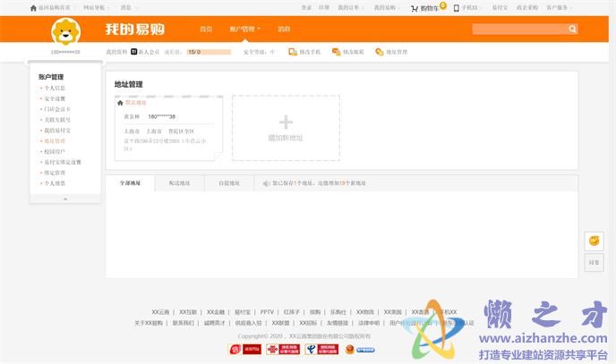Expand the 账户管理 dropdown in orange navbar
The height and width of the screenshot is (364, 616).
244,30
